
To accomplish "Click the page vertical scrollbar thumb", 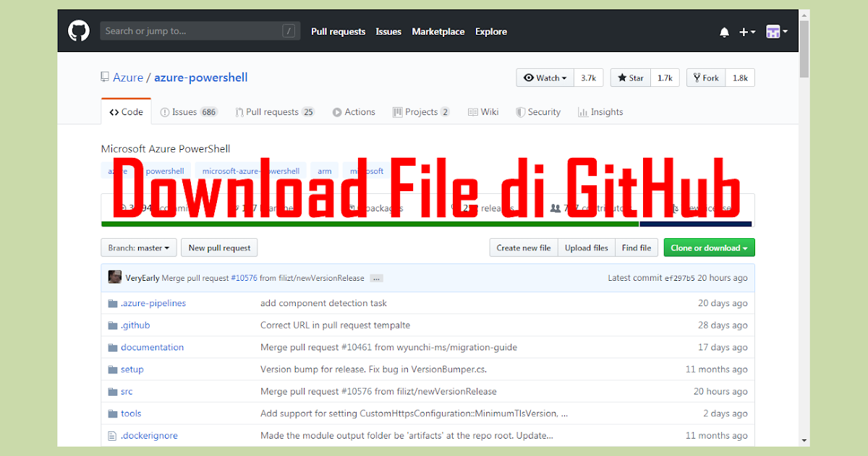I will 804,49.
